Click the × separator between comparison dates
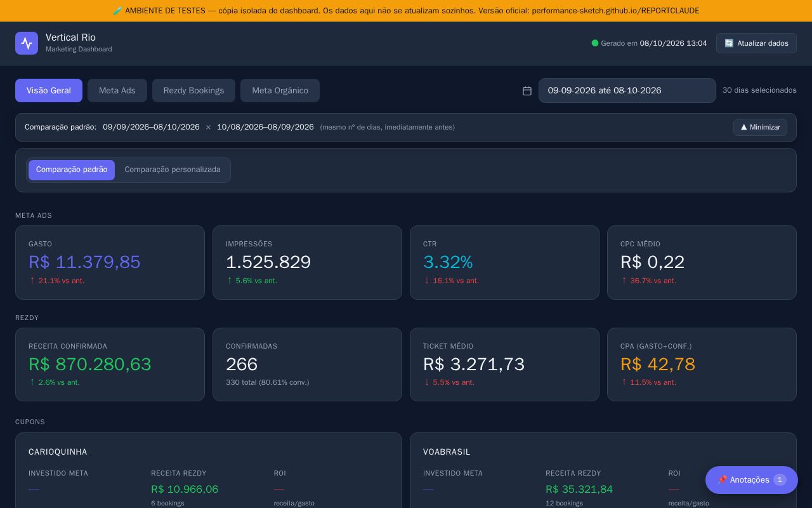 208,127
